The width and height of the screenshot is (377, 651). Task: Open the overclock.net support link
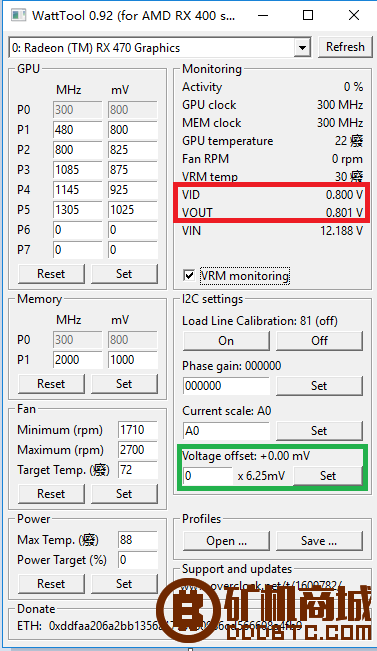(x=262, y=587)
